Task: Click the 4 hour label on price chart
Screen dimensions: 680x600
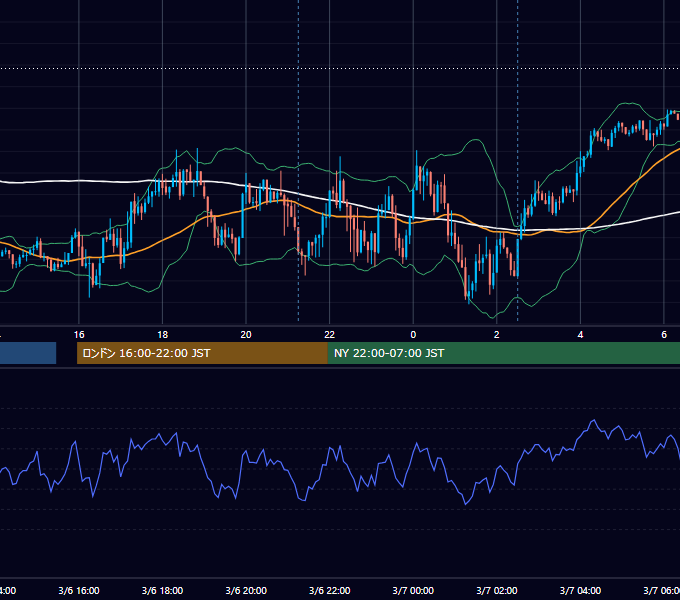Action: 580,335
